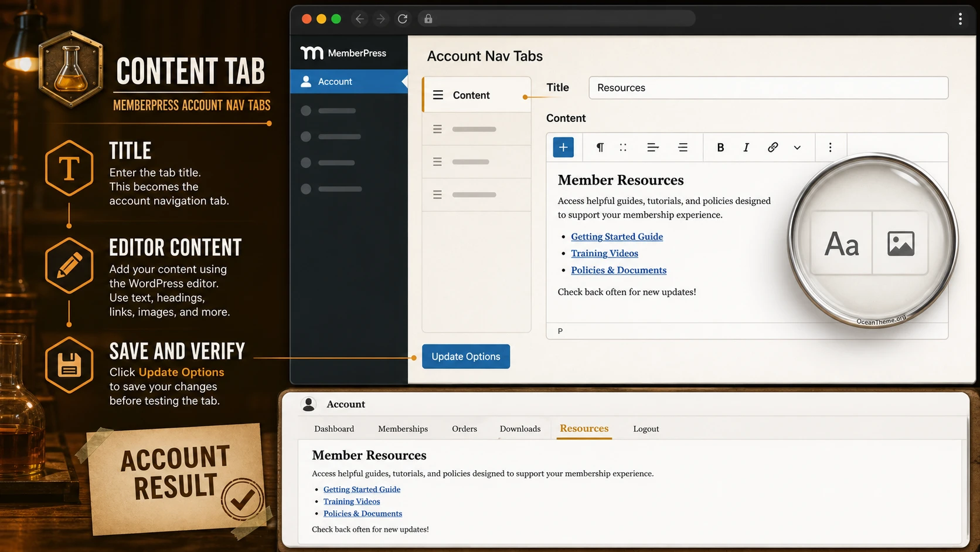Switch to Downloads tab in account preview
Image resolution: width=980 pixels, height=552 pixels.
[520, 429]
